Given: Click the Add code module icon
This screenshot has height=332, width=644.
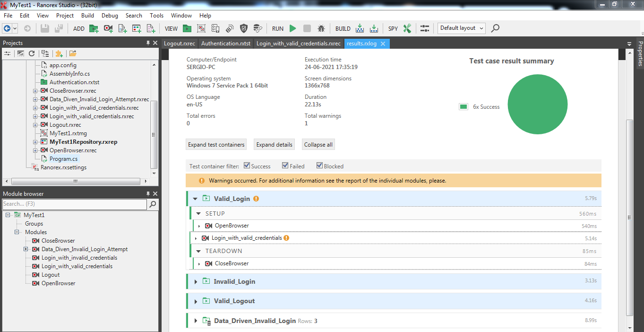Looking at the screenshot, I should tap(122, 28).
